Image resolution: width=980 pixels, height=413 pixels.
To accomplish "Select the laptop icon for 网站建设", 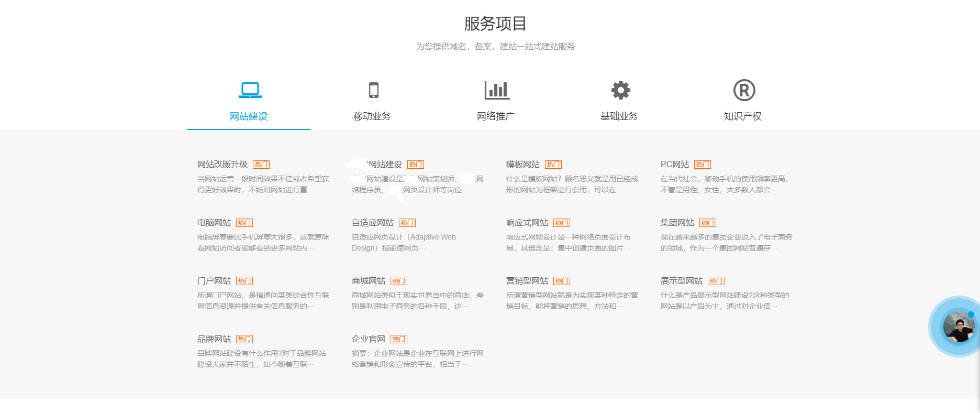I will 250,90.
